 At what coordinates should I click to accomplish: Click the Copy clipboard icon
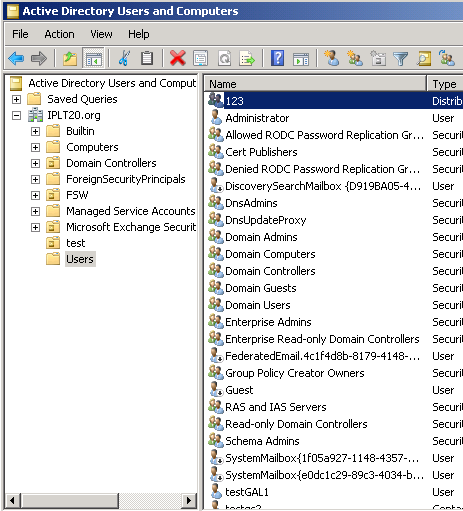coord(147,58)
